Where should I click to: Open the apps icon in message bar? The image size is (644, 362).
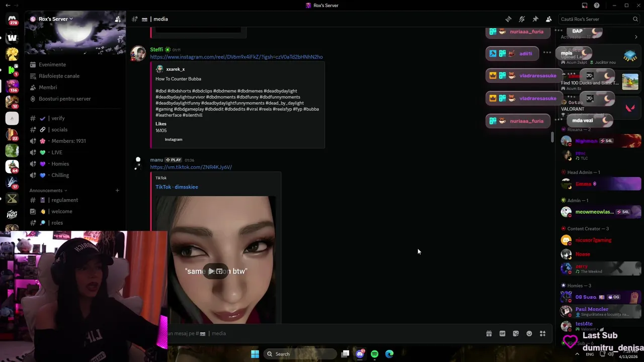point(542,334)
